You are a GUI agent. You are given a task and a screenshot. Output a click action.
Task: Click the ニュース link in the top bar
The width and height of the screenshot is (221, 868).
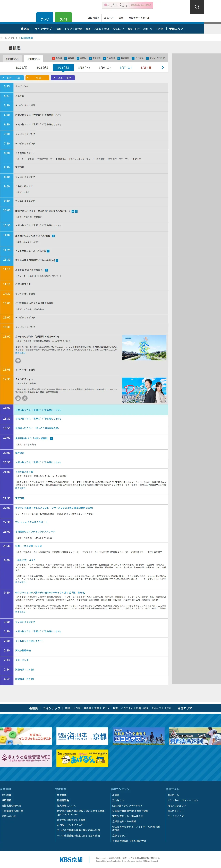pyautogui.click(x=109, y=18)
